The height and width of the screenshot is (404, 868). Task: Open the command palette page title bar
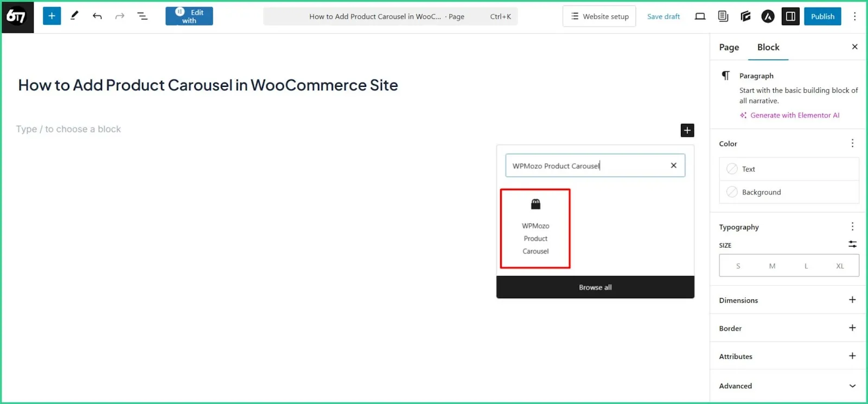(391, 16)
